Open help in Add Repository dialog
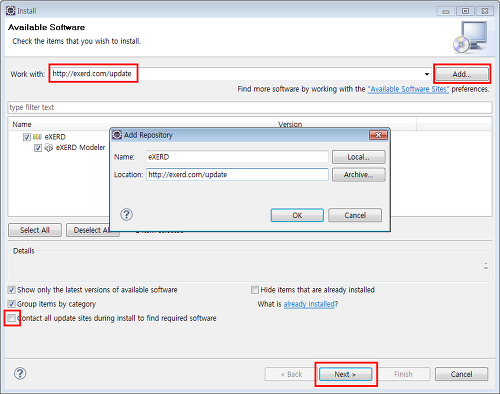 (x=126, y=214)
